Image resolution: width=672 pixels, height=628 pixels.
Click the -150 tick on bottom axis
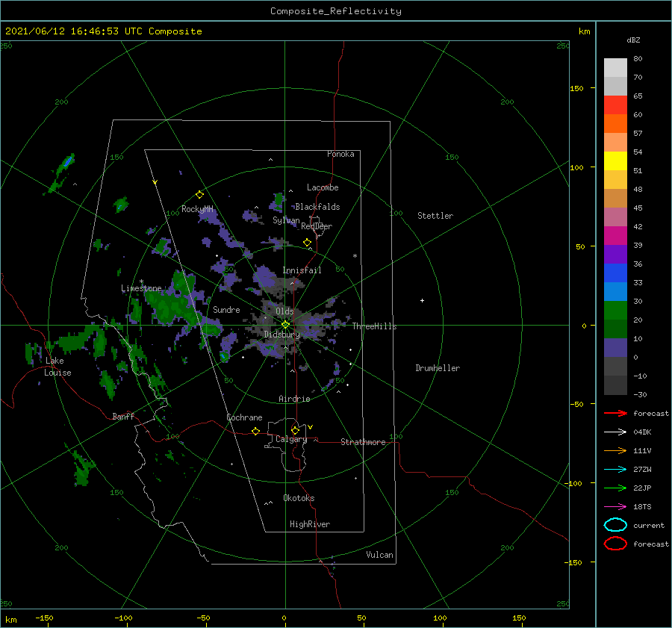point(44,618)
